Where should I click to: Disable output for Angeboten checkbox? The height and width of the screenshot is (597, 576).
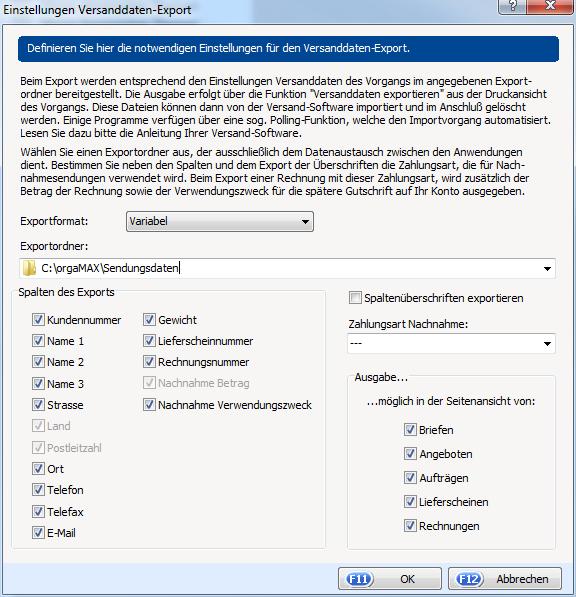click(x=410, y=453)
